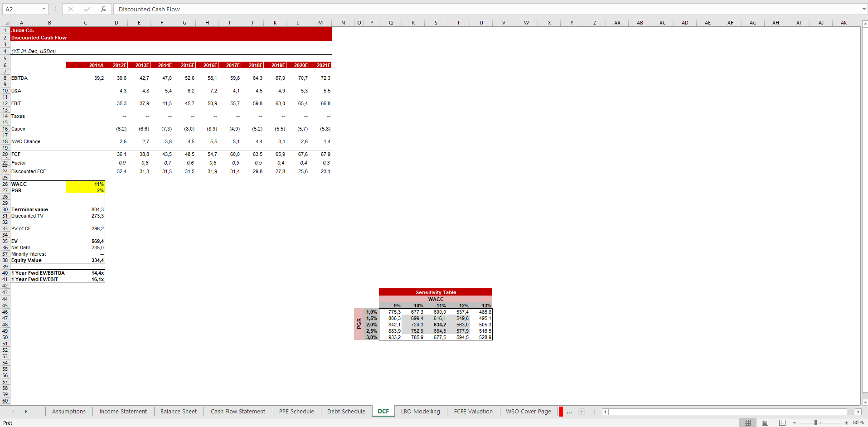Click the Enter checkmark icon near formula bar
868x427 pixels.
pos(87,9)
